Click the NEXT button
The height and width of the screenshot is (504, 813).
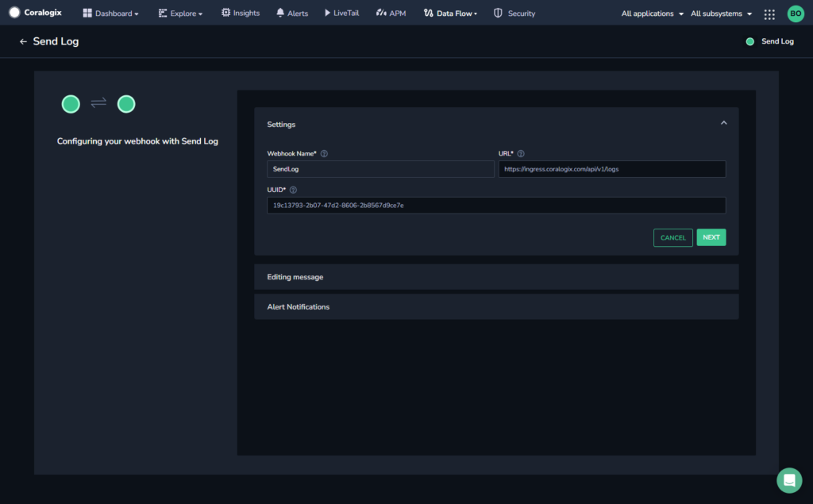pos(711,237)
